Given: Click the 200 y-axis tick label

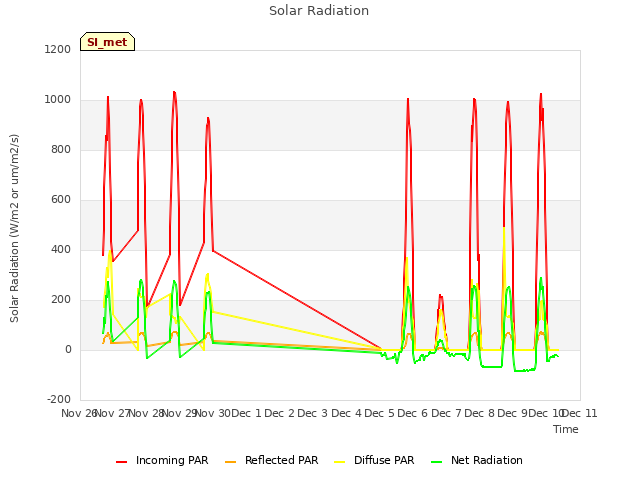Looking at the screenshot, I should [x=61, y=300].
